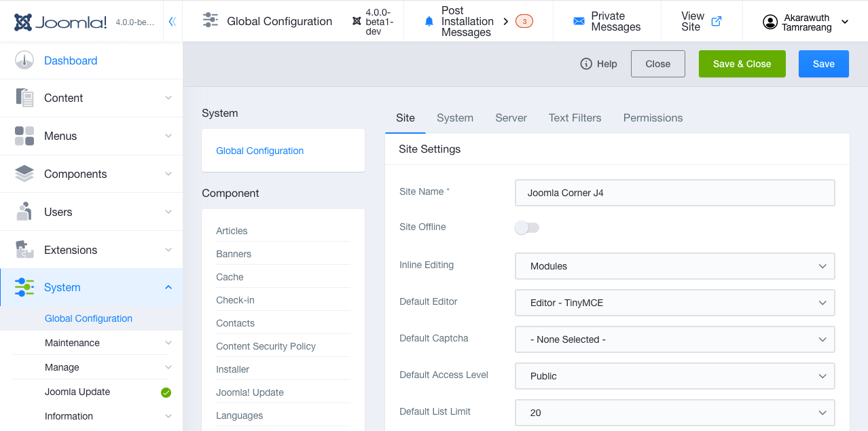Screen dimensions: 868x431
Task: Open the Cache component settings
Action: 230,277
